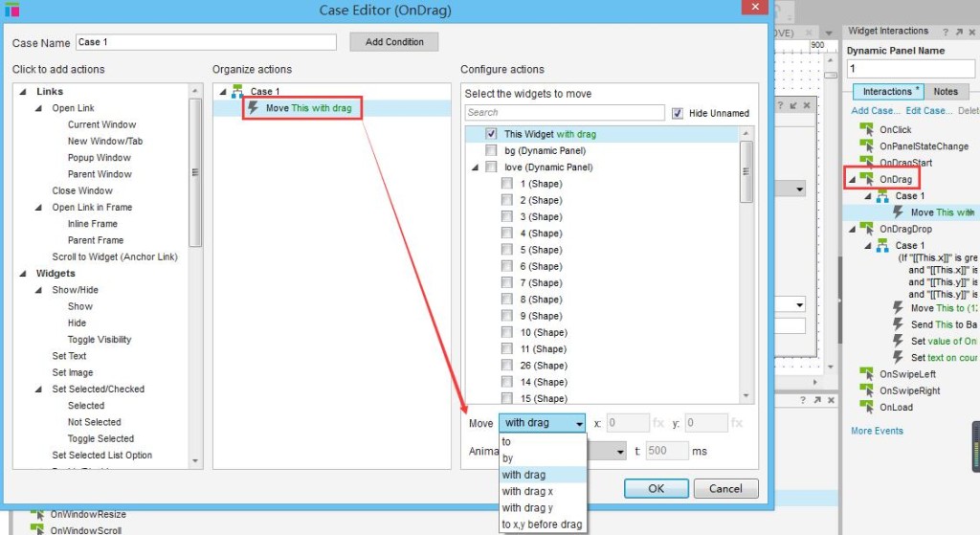
Task: Click lightning icon for Send This to Back
Action: click(x=898, y=324)
